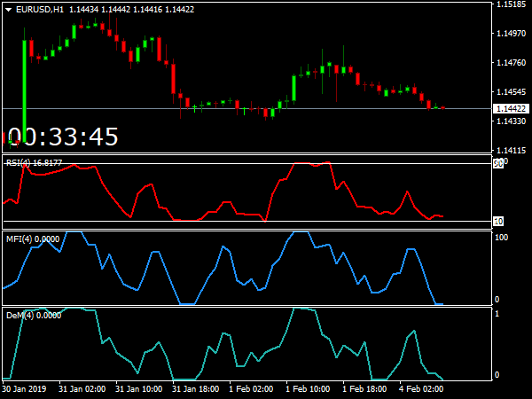Image resolution: width=532 pixels, height=399 pixels.
Task: Click the 1 Feb 02:00 time axis label
Action: [x=251, y=389]
